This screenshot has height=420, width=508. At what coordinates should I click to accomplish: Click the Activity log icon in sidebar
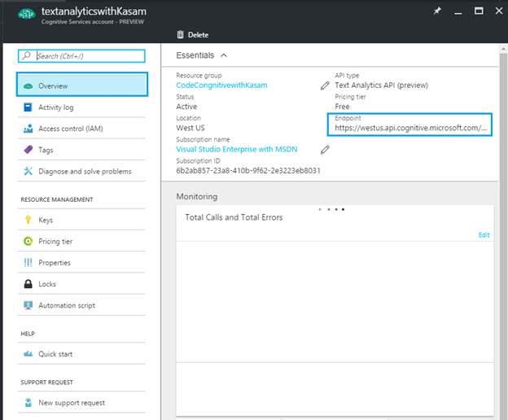(28, 107)
